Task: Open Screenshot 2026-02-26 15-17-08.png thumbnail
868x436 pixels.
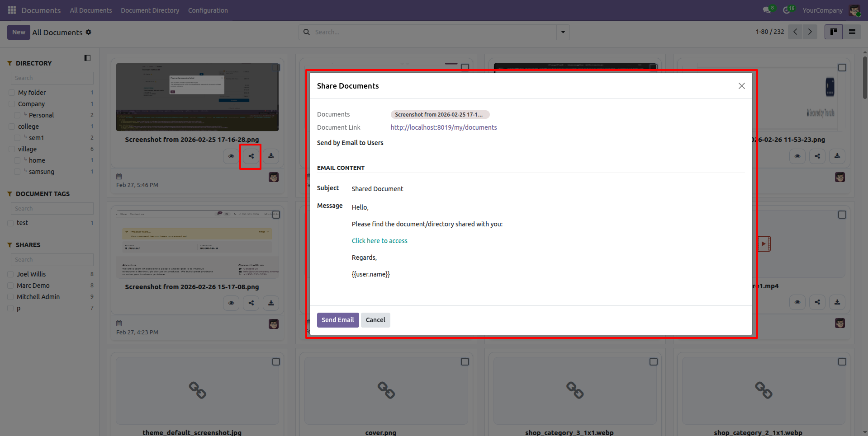Action: point(197,244)
